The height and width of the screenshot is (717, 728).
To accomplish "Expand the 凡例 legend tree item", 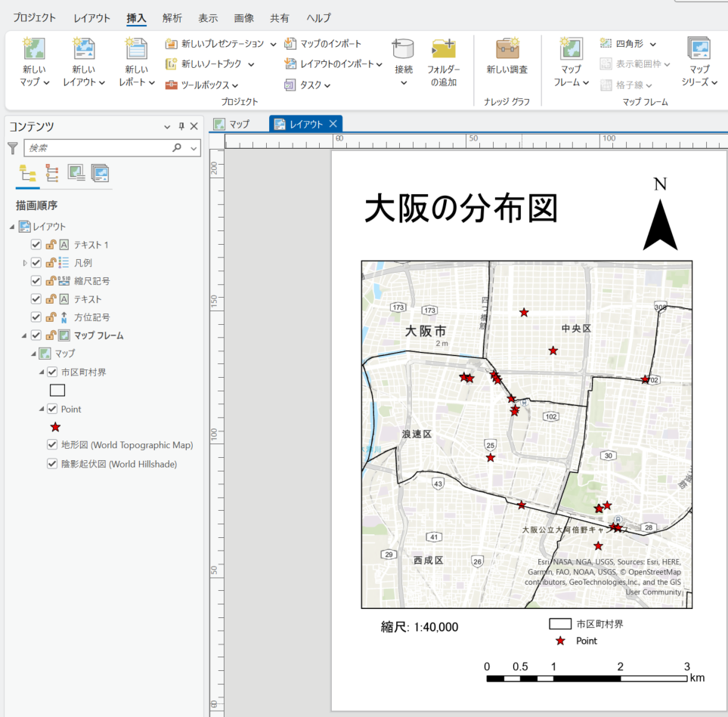I will point(24,263).
